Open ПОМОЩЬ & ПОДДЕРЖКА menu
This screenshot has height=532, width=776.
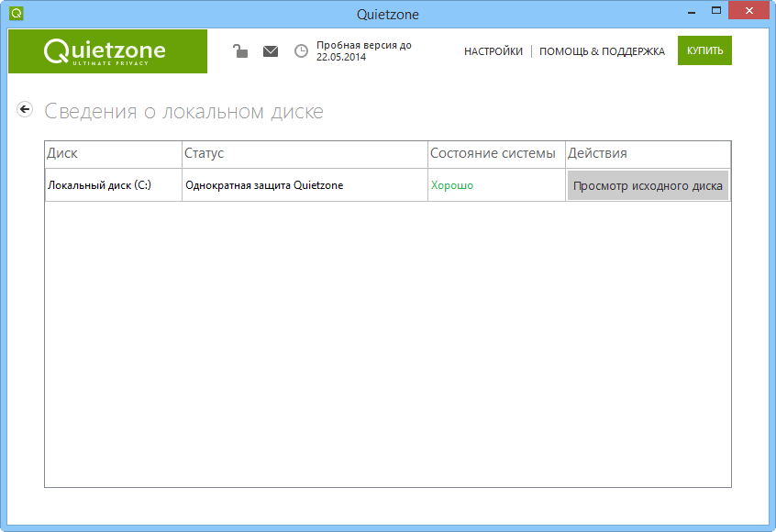(x=602, y=51)
